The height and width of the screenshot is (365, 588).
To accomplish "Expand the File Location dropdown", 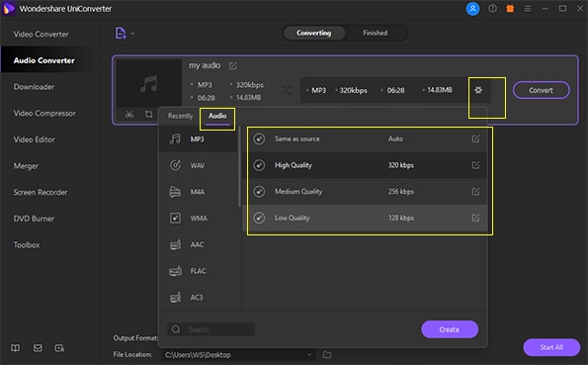I will click(x=309, y=354).
